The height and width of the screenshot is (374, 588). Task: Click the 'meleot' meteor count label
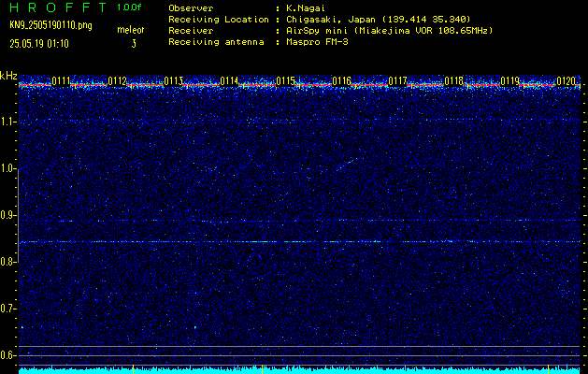click(131, 30)
